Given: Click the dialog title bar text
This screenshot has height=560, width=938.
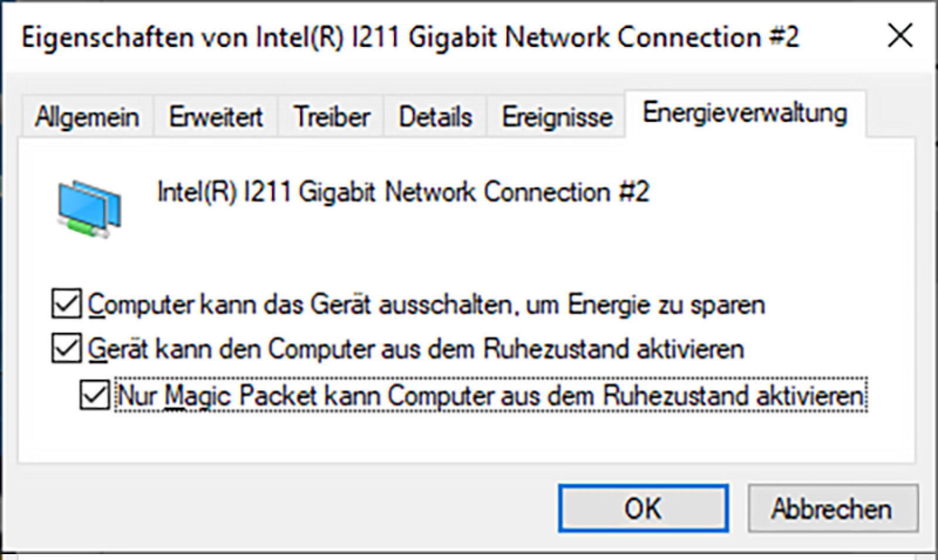Looking at the screenshot, I should [409, 37].
